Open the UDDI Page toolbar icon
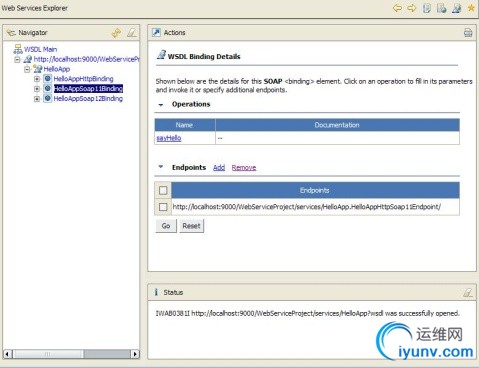 427,8
